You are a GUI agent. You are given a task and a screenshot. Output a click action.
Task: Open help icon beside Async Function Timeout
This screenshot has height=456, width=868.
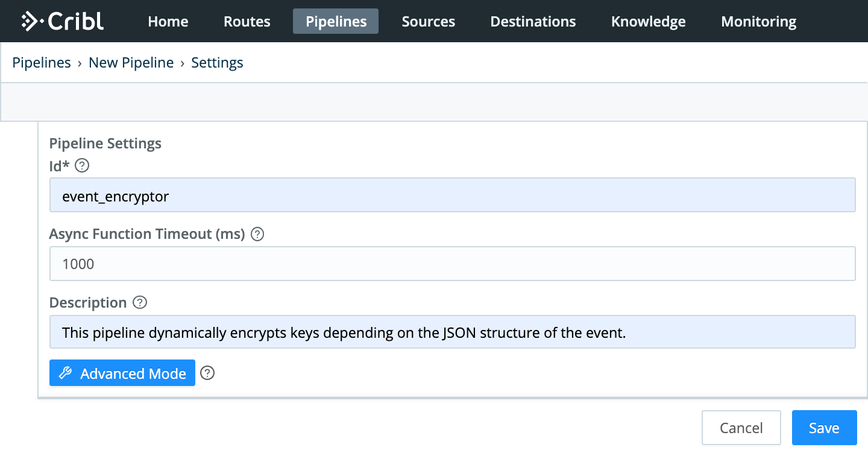click(x=257, y=234)
